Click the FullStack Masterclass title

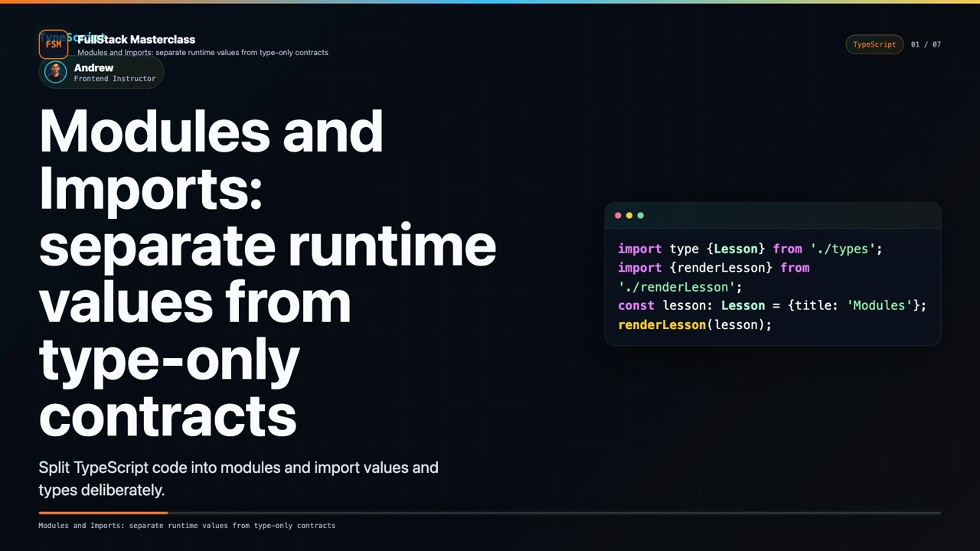tap(136, 39)
